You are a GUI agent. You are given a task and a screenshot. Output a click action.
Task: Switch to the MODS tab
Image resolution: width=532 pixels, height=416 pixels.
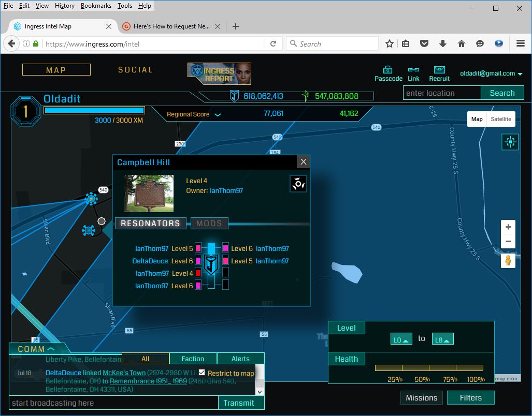[209, 224]
